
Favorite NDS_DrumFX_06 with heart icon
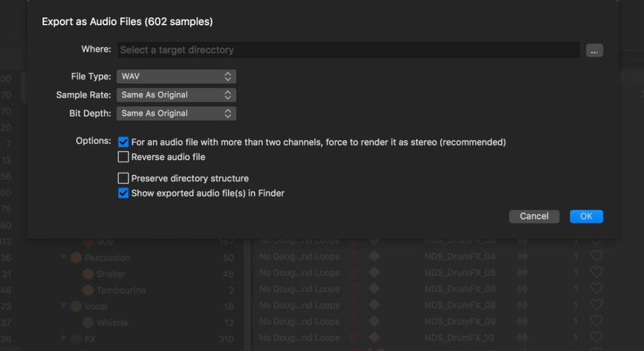click(x=596, y=289)
